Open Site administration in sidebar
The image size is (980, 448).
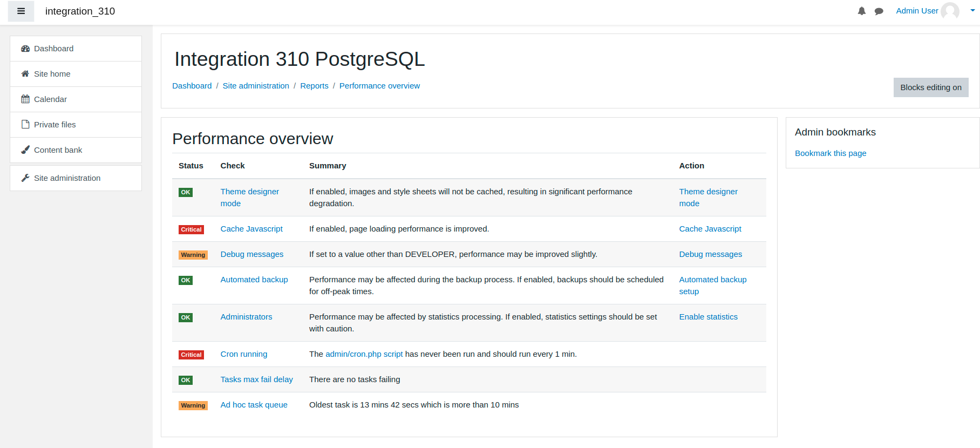(x=76, y=178)
